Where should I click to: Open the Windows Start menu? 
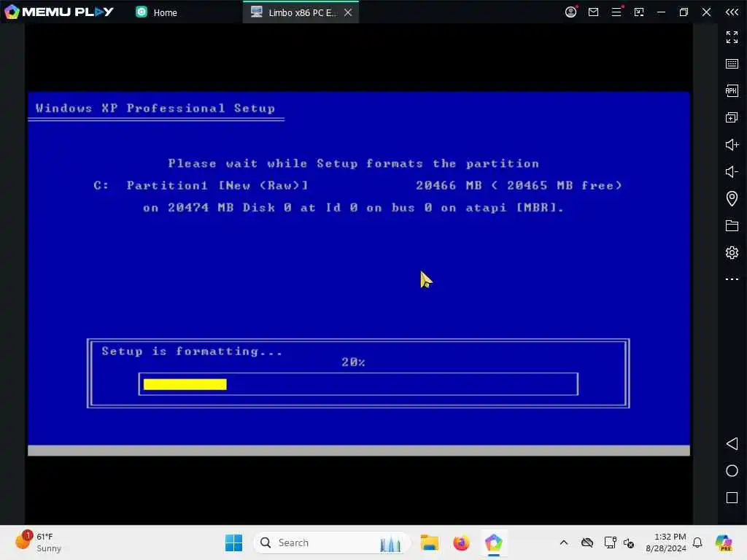233,542
